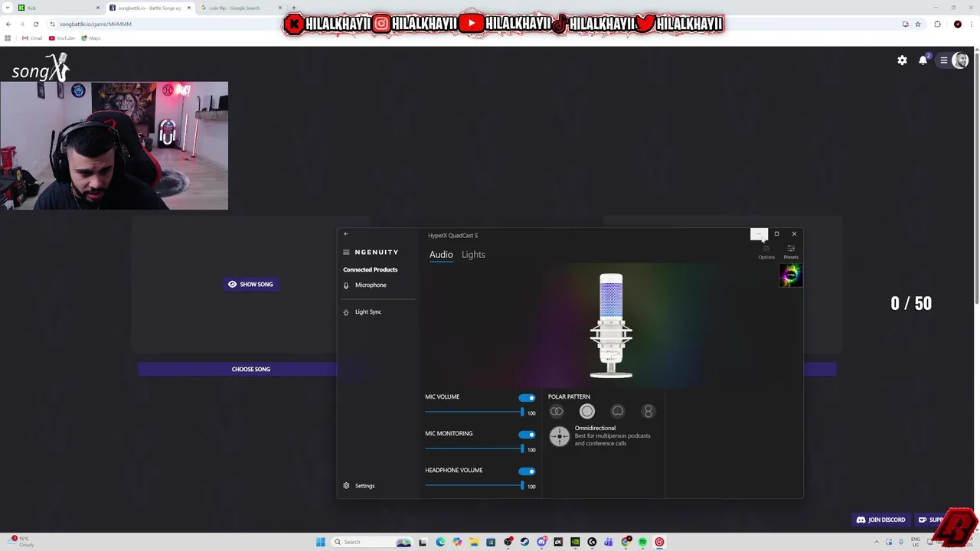Select the Omnidirectional polar pattern icon
Viewport: 980px width, 551px height.
tap(587, 412)
